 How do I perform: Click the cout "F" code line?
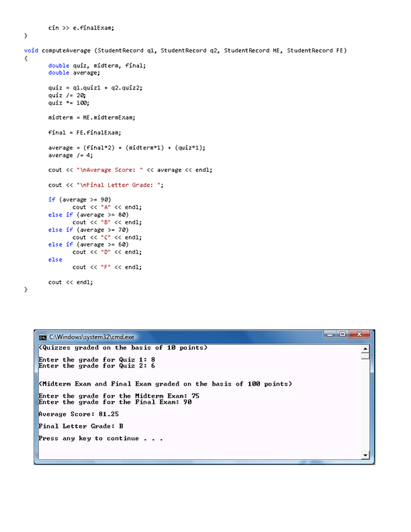coord(107,267)
